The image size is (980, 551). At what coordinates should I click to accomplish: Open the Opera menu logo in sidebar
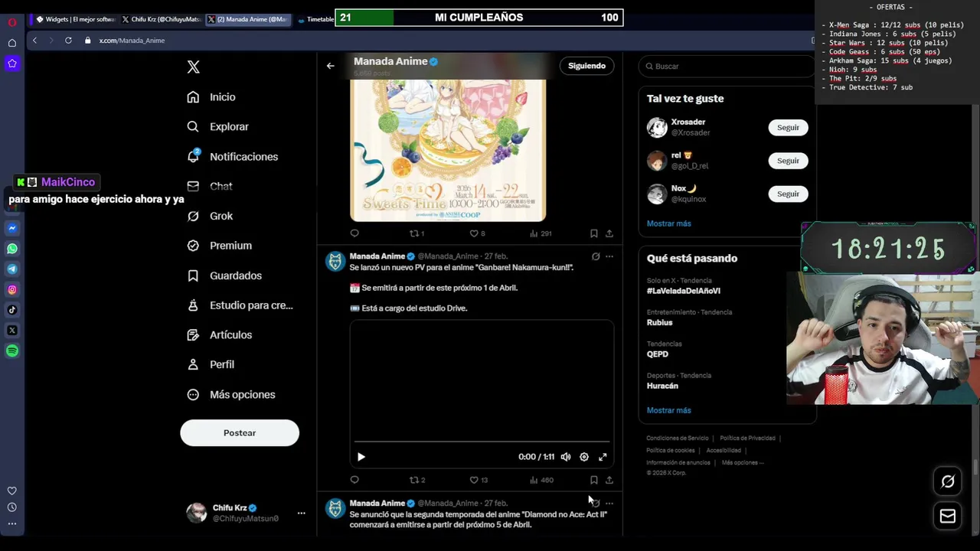(12, 22)
